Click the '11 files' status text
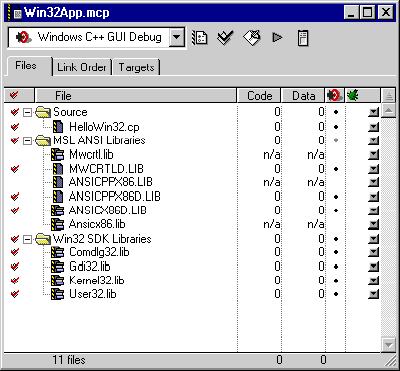The width and height of the screenshot is (400, 371). [x=69, y=360]
